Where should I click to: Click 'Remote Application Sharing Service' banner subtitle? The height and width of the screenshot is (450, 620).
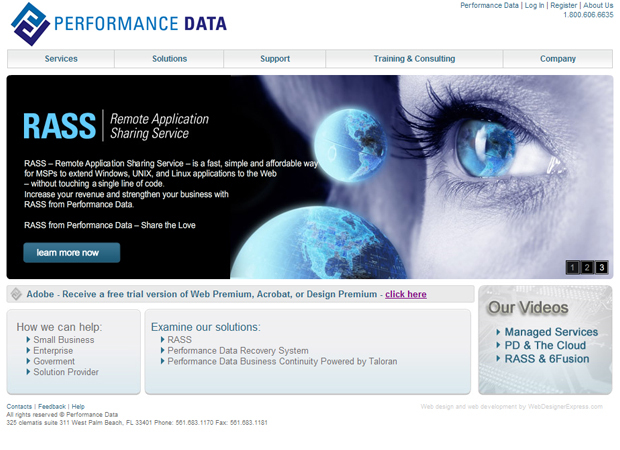coord(159,126)
